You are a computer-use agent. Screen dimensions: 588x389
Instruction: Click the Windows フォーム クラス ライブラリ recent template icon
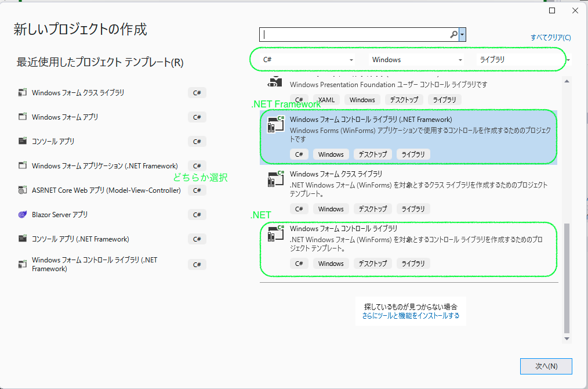[x=23, y=92]
